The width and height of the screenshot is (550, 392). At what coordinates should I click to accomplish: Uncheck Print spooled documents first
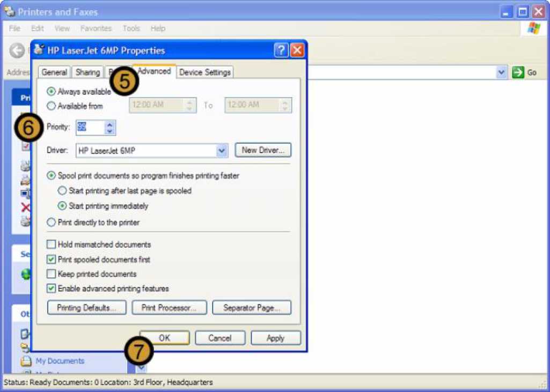click(51, 260)
